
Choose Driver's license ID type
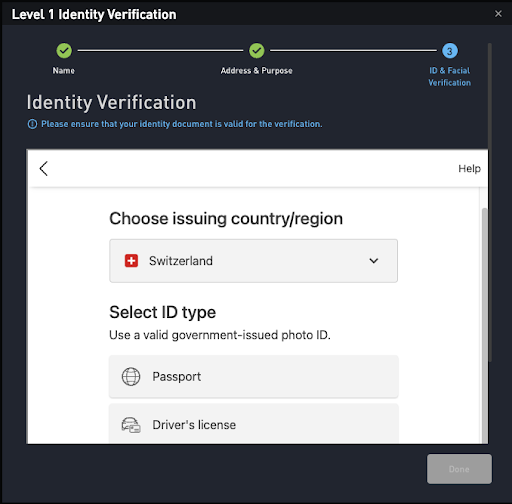click(253, 424)
